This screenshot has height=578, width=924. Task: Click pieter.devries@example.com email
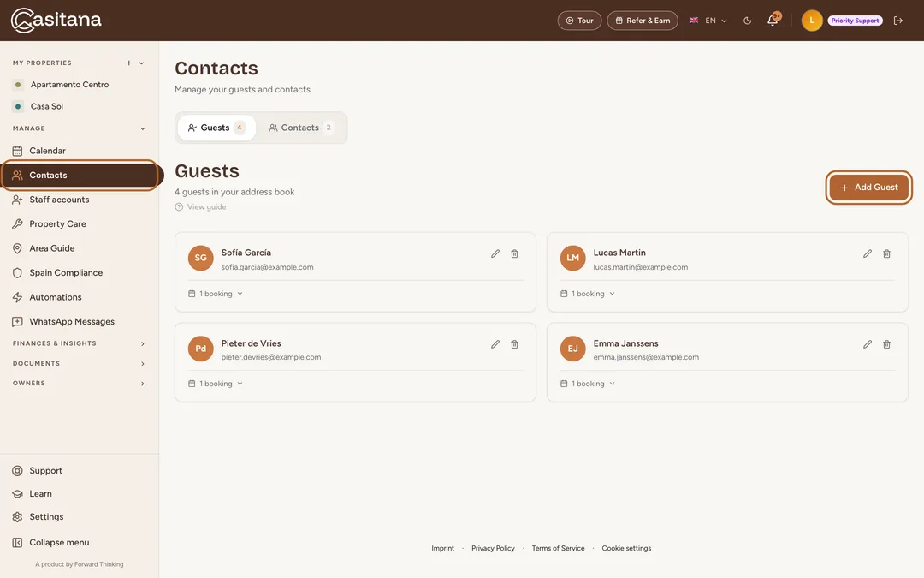point(271,357)
